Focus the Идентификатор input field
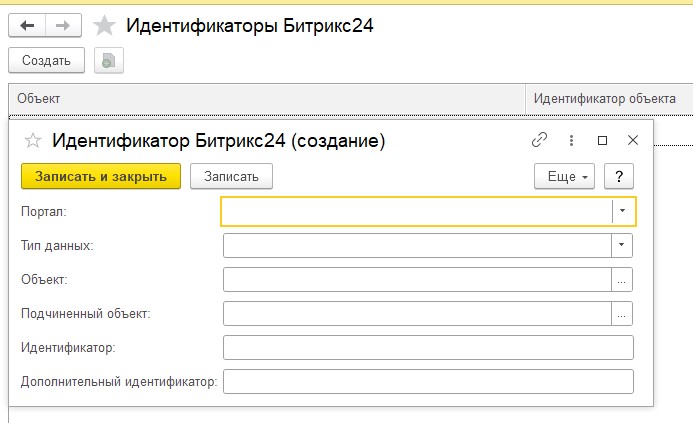This screenshot has height=423, width=693. [x=428, y=348]
